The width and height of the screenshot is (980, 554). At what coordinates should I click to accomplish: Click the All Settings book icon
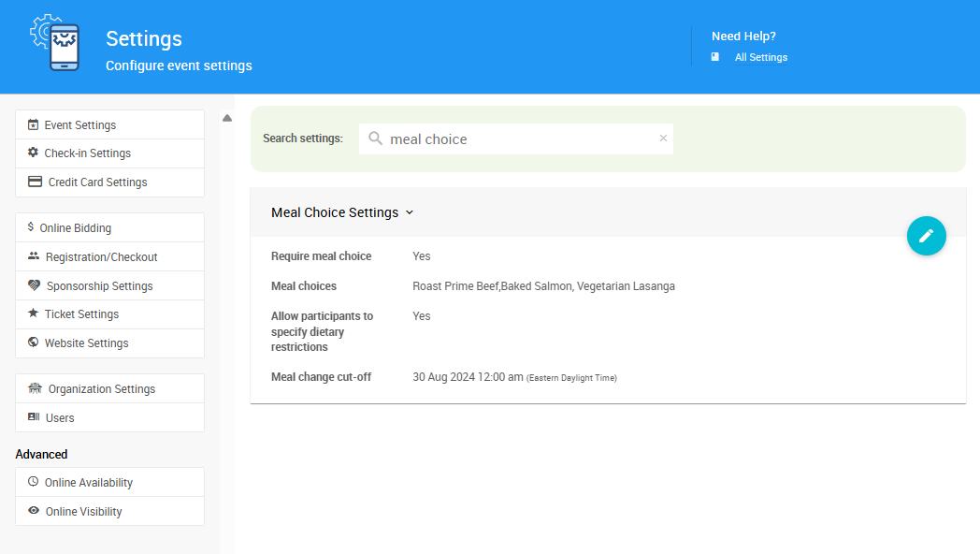715,57
